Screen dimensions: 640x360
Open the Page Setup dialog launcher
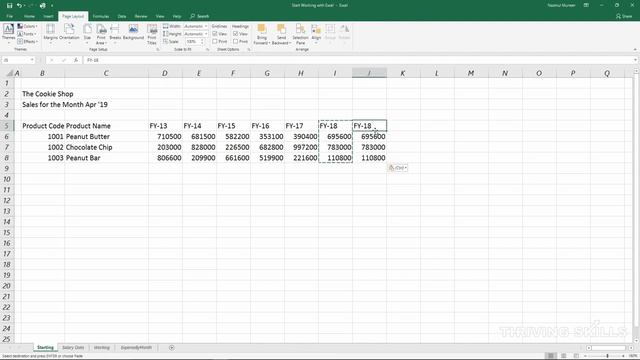[158, 49]
